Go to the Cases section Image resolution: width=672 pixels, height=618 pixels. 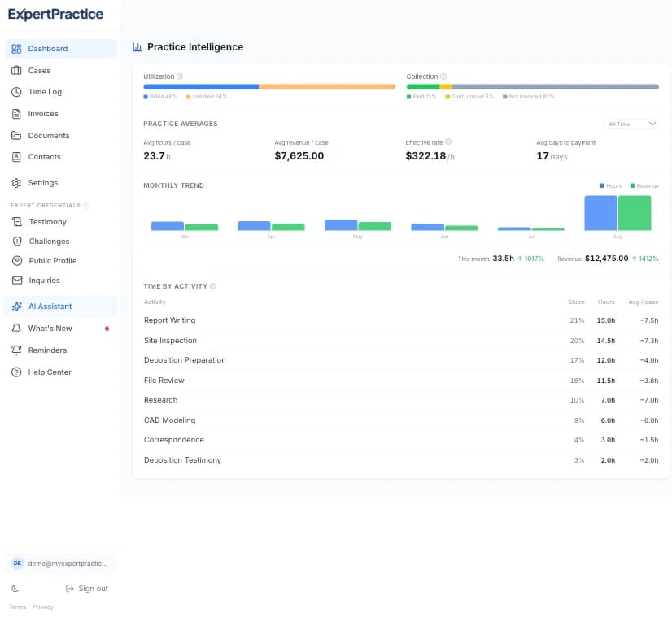(x=60, y=70)
